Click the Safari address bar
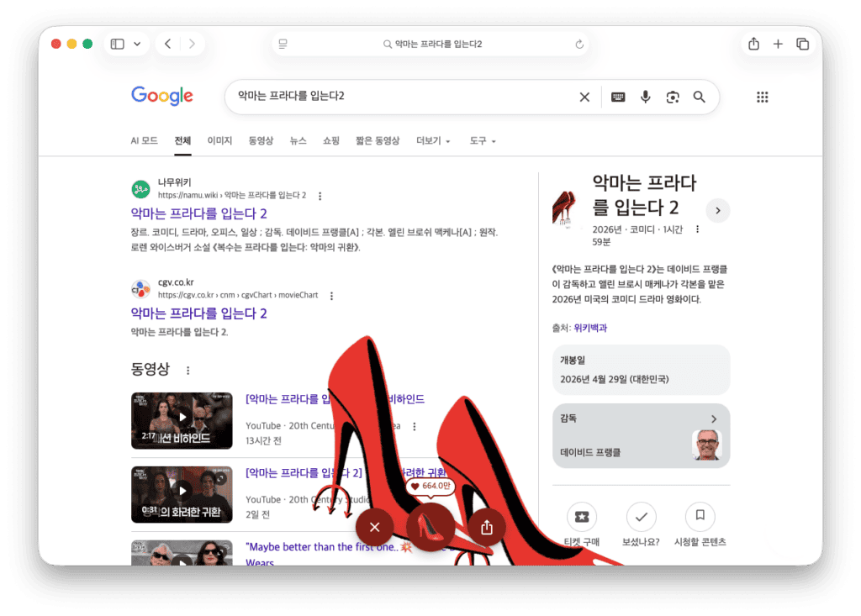The height and width of the screenshot is (616, 861). [431, 44]
